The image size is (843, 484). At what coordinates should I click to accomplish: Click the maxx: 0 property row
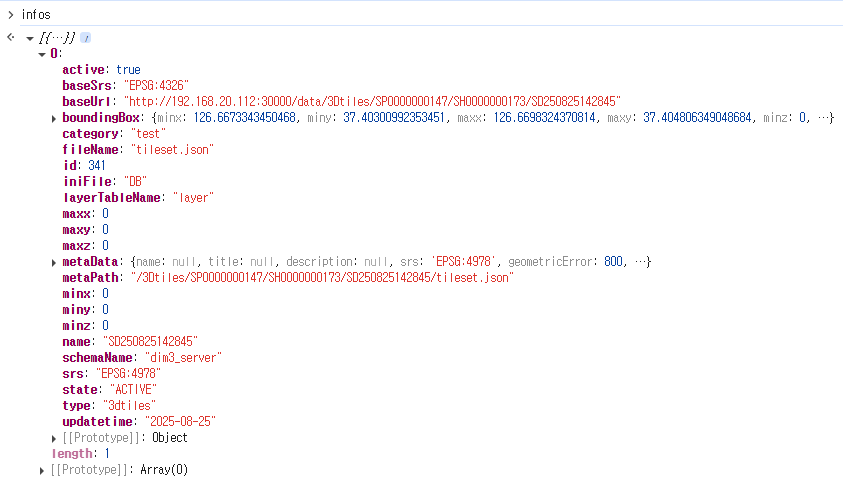point(85,213)
